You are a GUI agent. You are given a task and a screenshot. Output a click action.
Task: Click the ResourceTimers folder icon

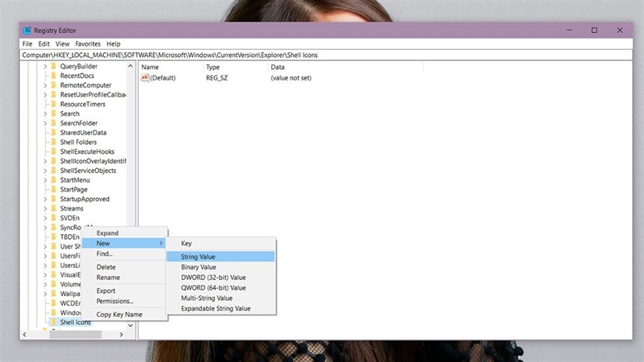[x=53, y=104]
